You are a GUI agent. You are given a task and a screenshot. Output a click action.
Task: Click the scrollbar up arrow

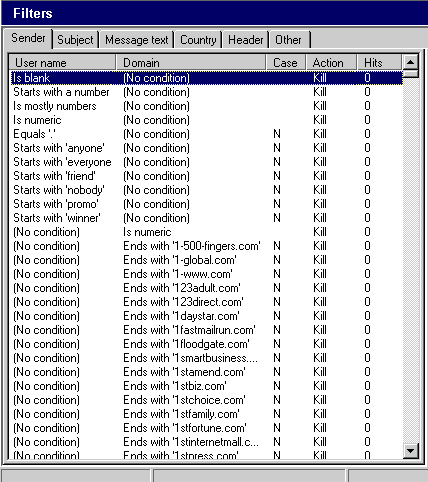click(x=410, y=62)
